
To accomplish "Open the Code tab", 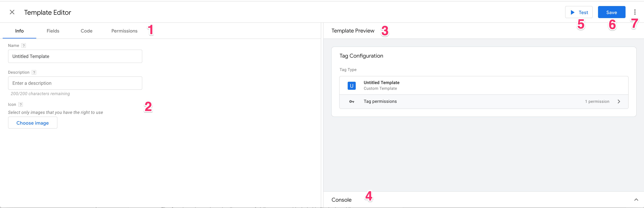I will (x=87, y=31).
